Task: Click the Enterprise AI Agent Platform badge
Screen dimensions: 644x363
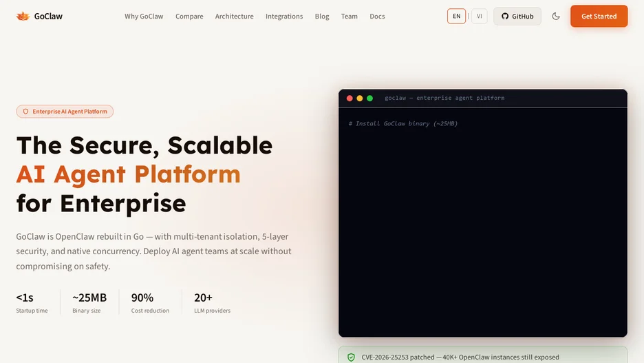Action: coord(65,112)
